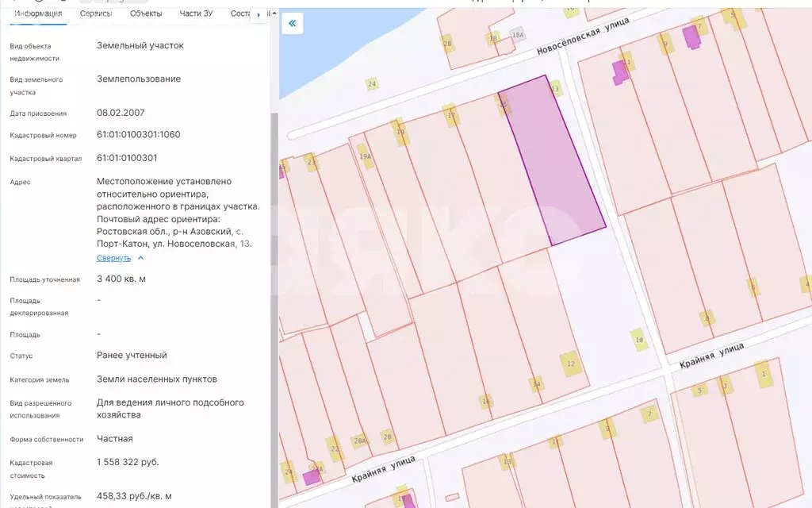The image size is (812, 508).
Task: Select house marker 19A on the map
Action: [x=365, y=155]
